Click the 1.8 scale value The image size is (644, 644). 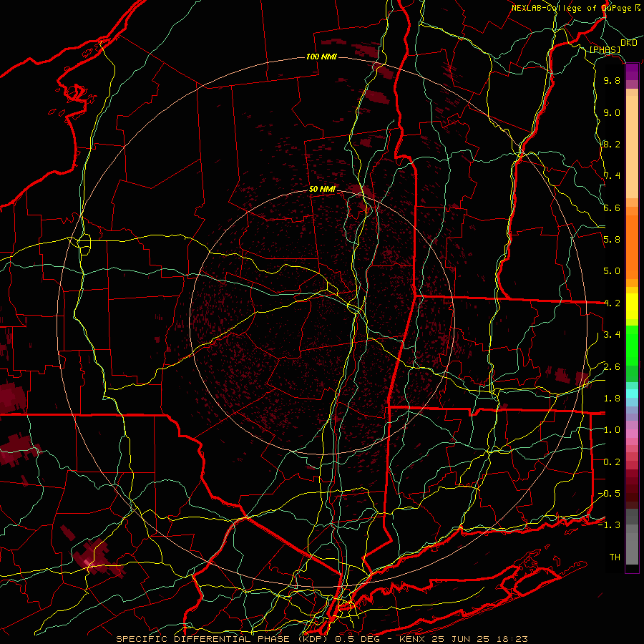click(x=612, y=399)
